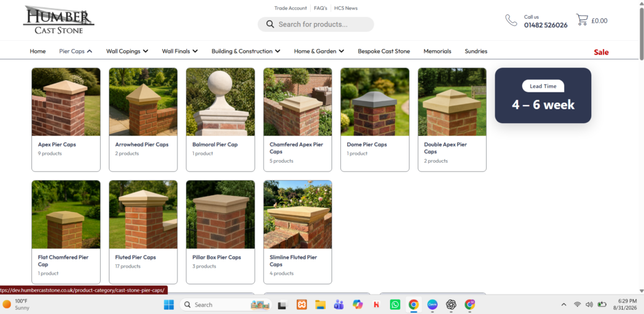Click the Search for products field
The image size is (644, 314).
click(316, 24)
